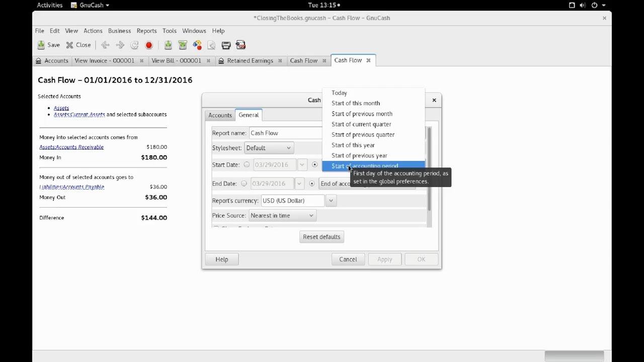Choose Start of this month option
The height and width of the screenshot is (362, 644).
pyautogui.click(x=373, y=103)
